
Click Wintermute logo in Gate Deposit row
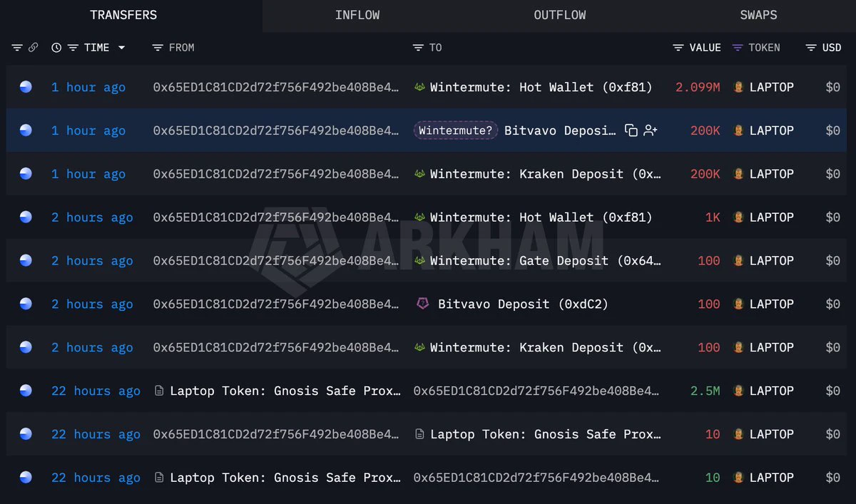[420, 261]
